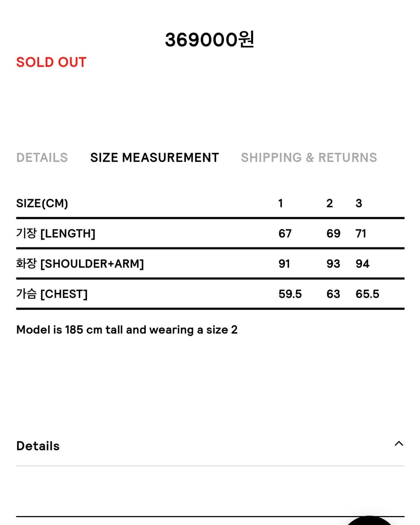Click the Details accordion heading text
The width and height of the screenshot is (420, 525).
tap(38, 446)
